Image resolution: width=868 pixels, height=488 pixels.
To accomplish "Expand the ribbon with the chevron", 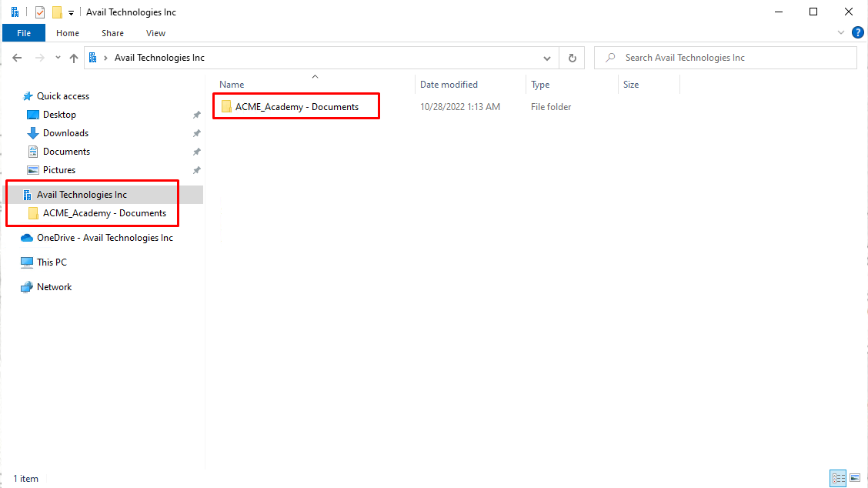I will pos(841,32).
